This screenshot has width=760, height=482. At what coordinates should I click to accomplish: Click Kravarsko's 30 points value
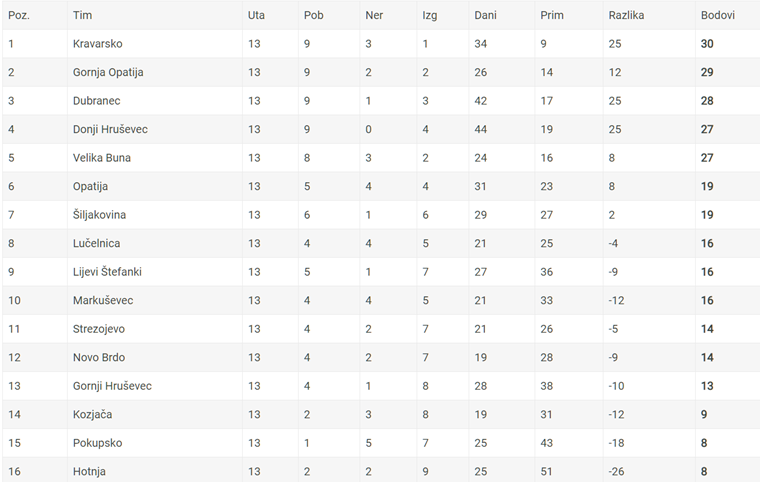[707, 44]
